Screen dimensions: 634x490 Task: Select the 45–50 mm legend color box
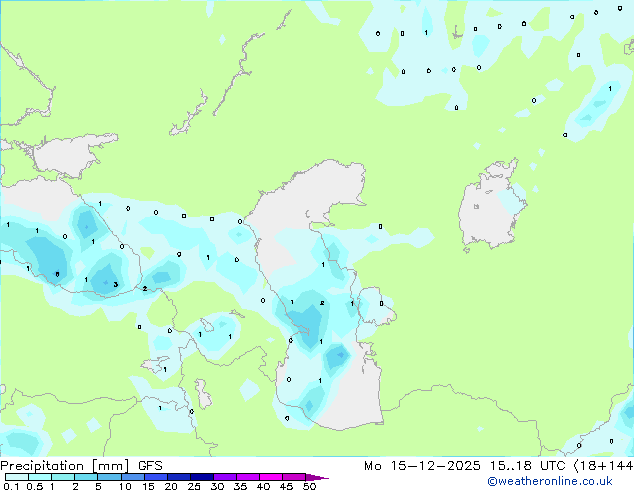pos(294,477)
